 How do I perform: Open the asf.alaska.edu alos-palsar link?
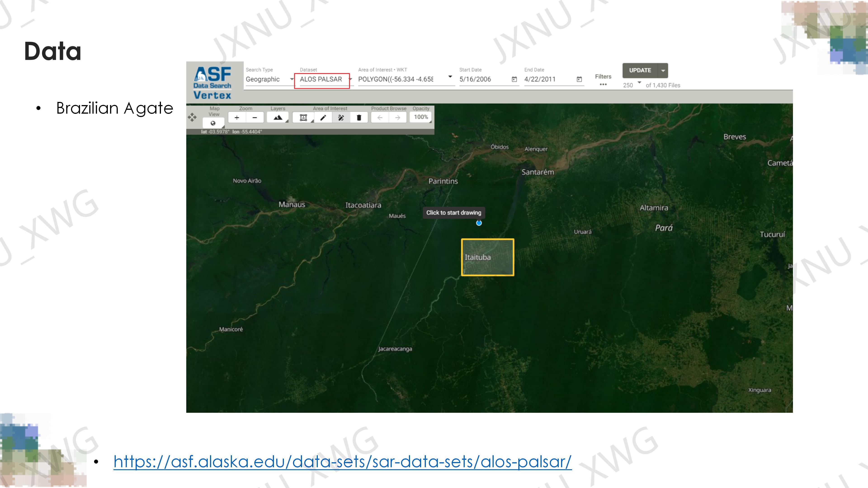point(342,461)
